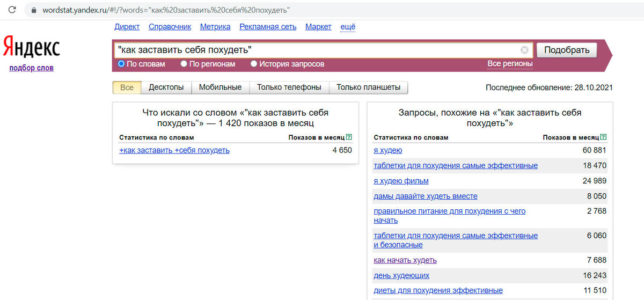The image size is (644, 300).
Task: Switch to the 'Все' devices tab
Action: coord(127,87)
